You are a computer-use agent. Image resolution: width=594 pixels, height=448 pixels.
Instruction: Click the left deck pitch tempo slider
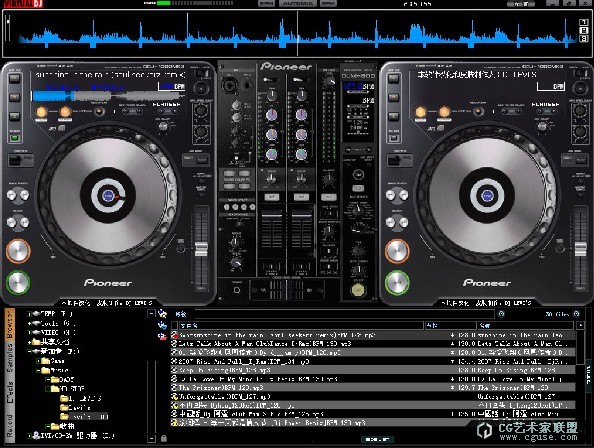click(201, 249)
